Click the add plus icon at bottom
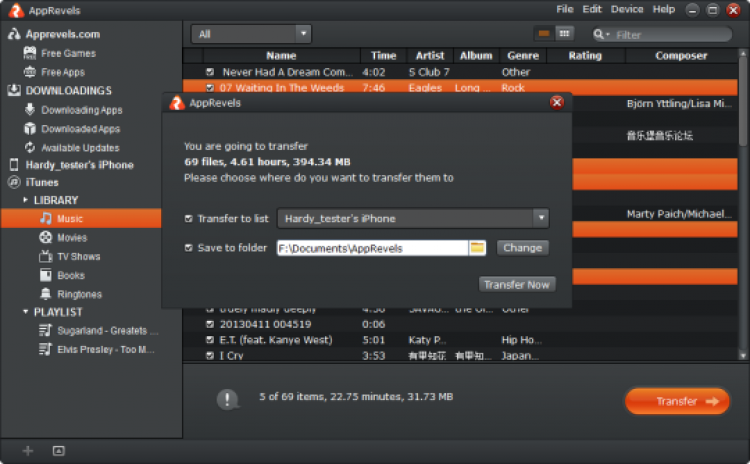Image resolution: width=750 pixels, height=464 pixels. (x=28, y=451)
